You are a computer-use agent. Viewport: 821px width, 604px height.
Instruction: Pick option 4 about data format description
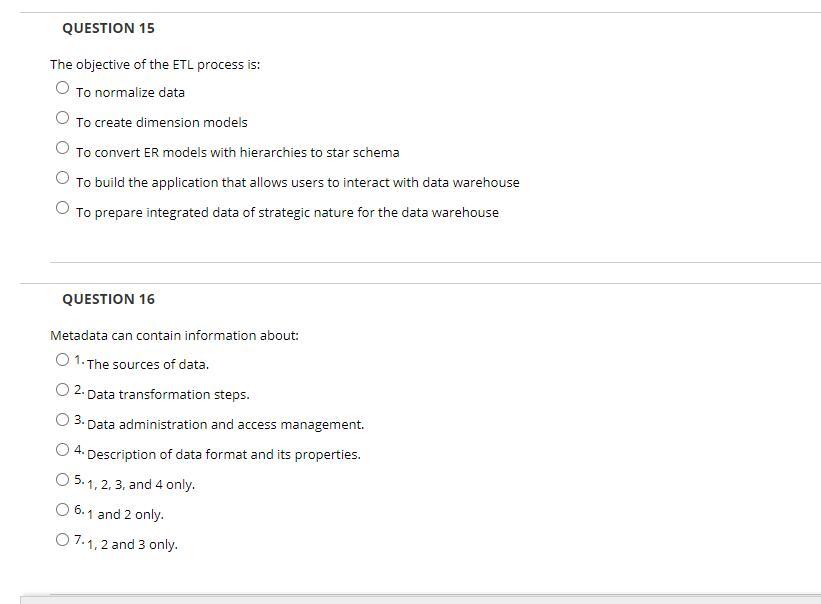click(62, 449)
